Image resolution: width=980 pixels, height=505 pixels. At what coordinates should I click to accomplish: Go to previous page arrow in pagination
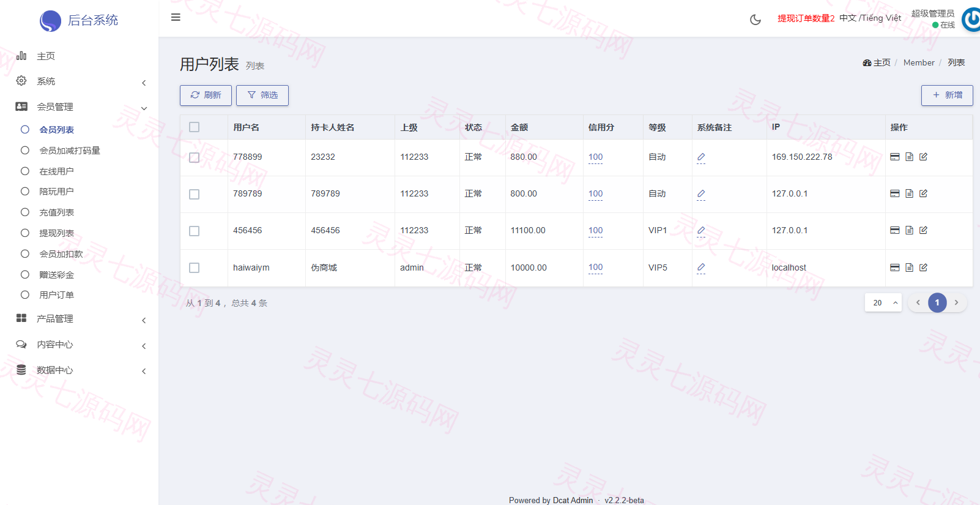(918, 302)
